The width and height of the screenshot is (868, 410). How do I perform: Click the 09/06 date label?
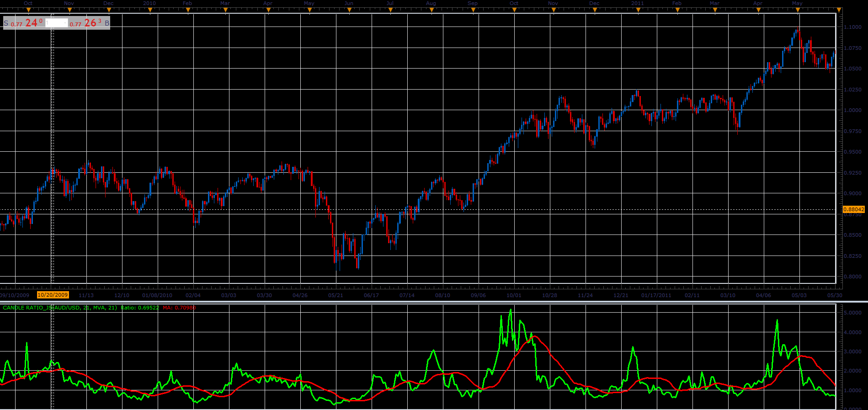[x=479, y=295]
